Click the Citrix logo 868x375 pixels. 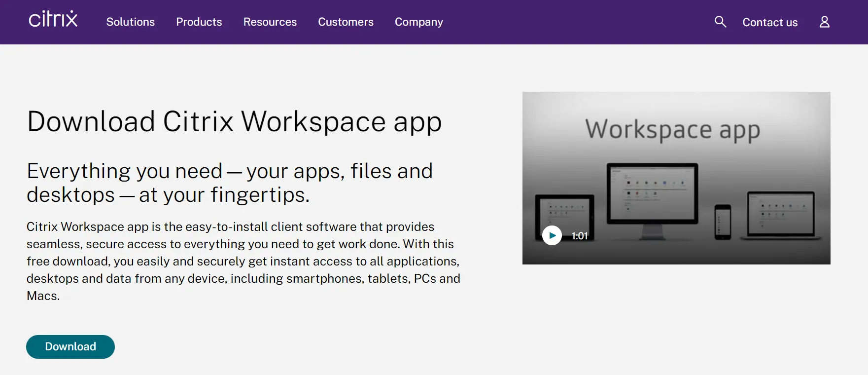coord(53,19)
